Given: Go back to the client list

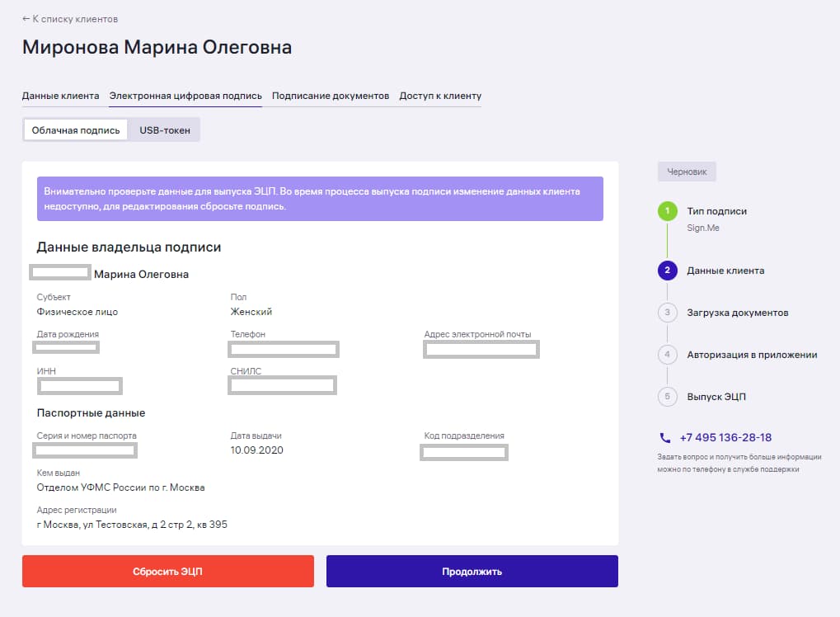Looking at the screenshot, I should tap(69, 19).
